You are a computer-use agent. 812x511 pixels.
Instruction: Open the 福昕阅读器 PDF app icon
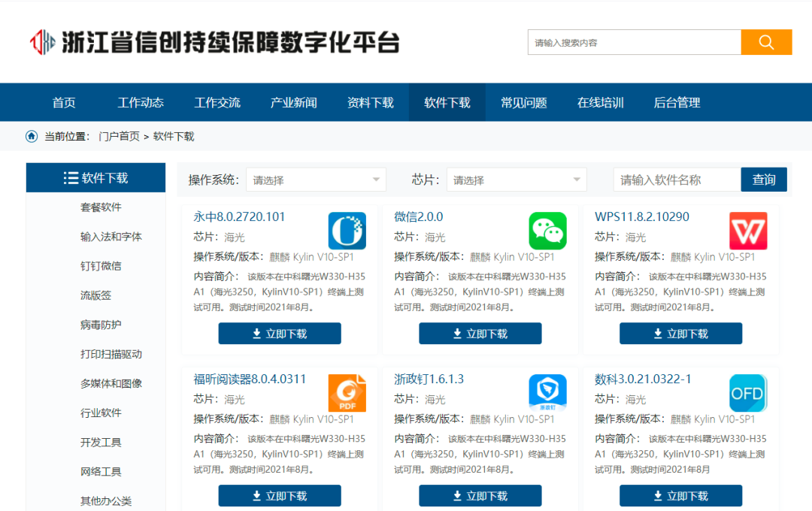pos(347,393)
